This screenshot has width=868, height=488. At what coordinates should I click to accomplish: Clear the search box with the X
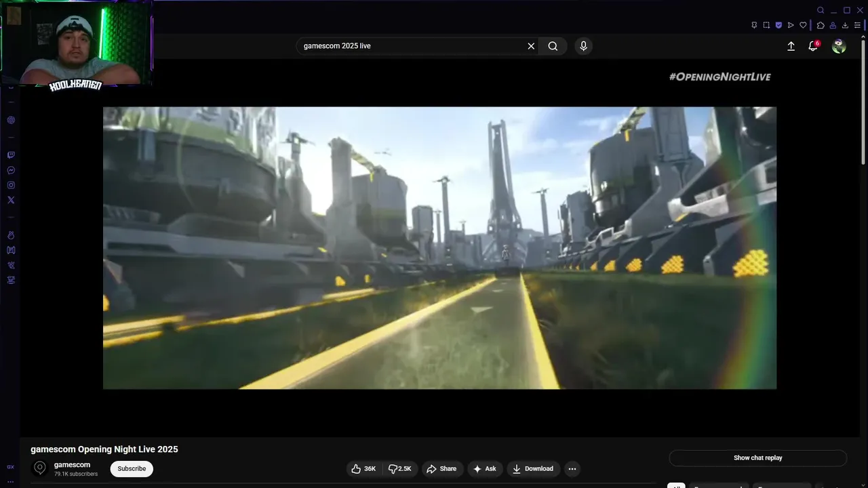[531, 46]
